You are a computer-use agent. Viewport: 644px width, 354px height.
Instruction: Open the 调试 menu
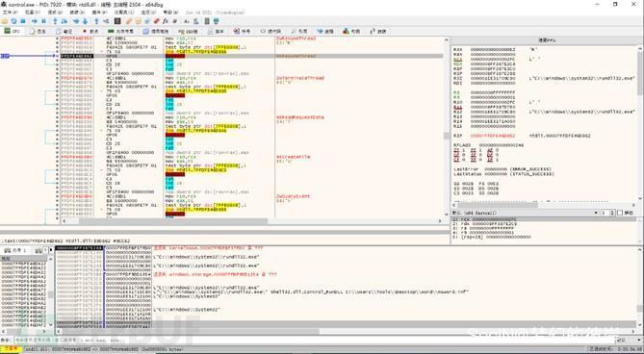click(56, 13)
